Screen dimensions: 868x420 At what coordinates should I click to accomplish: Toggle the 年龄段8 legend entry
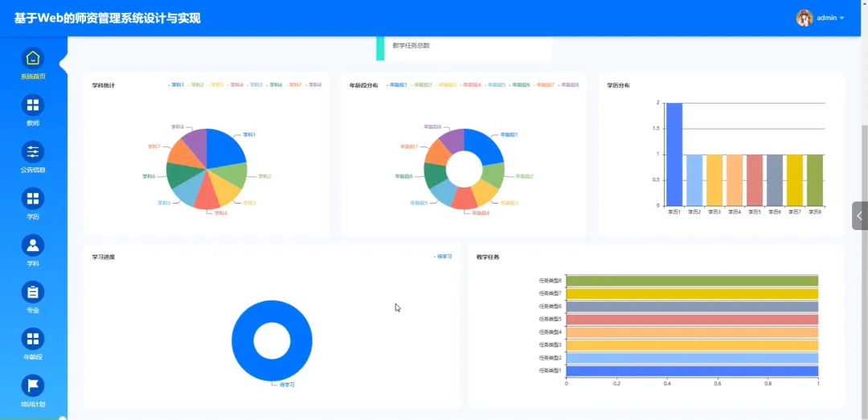tap(568, 84)
